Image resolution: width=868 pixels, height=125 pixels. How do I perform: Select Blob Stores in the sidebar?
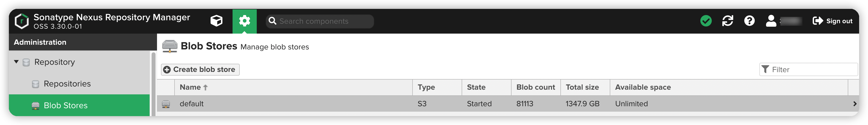66,105
